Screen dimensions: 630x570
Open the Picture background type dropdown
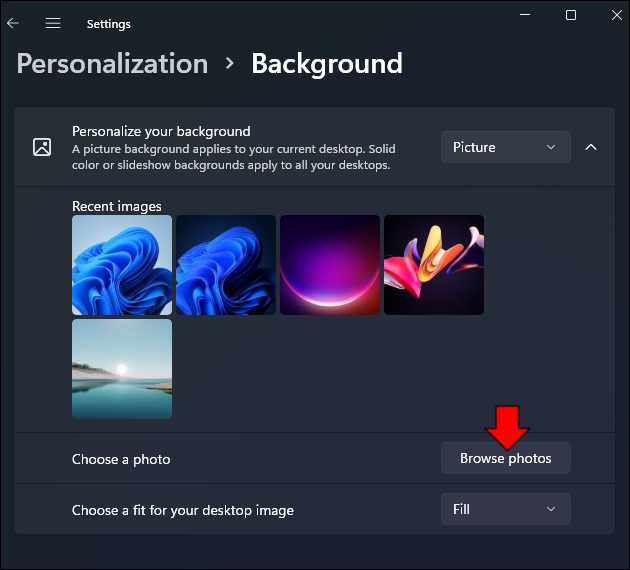pyautogui.click(x=505, y=147)
